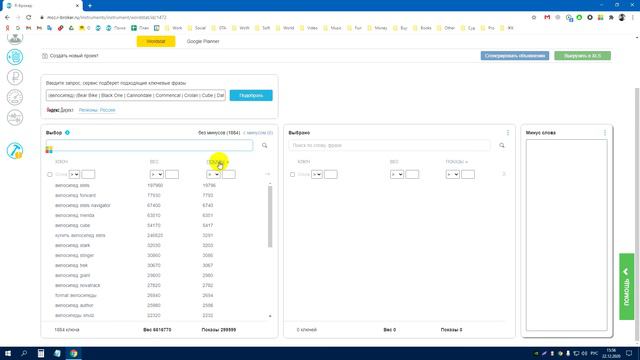This screenshot has width=640, height=360.
Task: Open the Gmail extension icon in toolbar
Action: tap(547, 18)
